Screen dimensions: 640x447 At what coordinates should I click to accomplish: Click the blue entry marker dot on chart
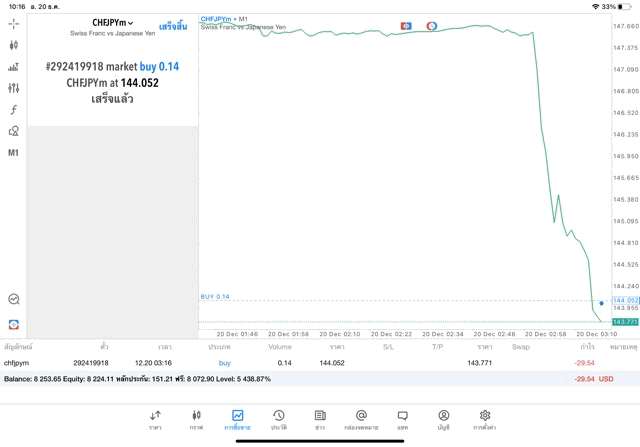point(601,303)
